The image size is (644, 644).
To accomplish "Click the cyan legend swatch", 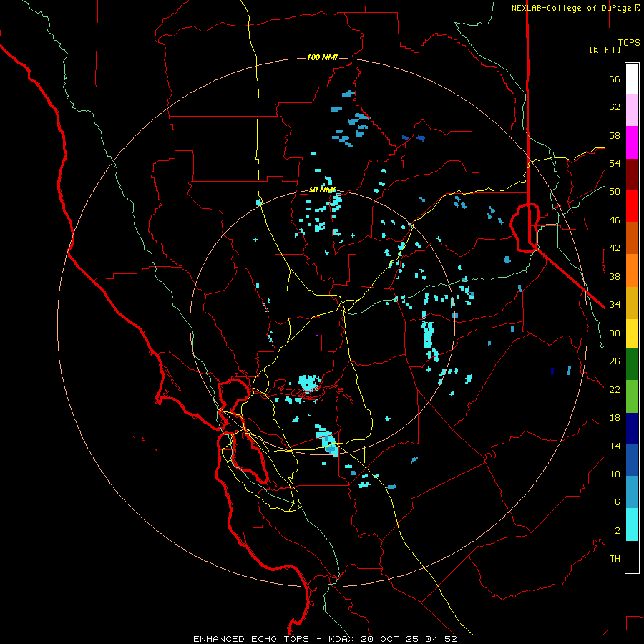I will [632, 525].
